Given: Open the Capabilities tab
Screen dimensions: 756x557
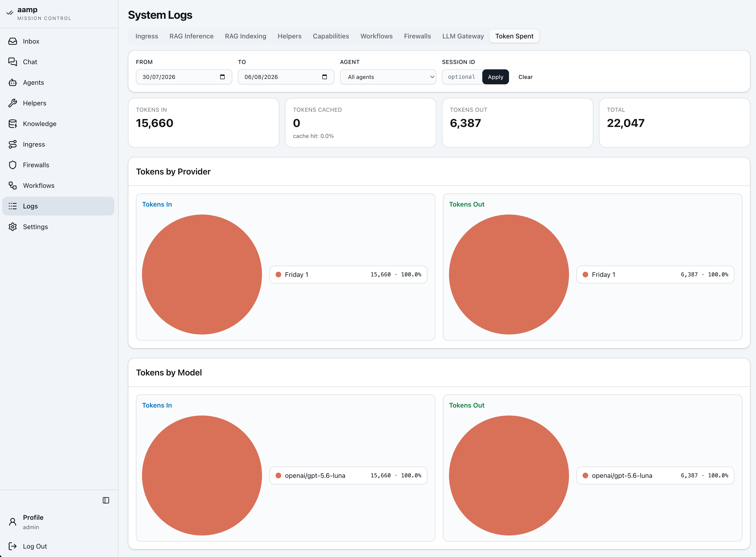Looking at the screenshot, I should pyautogui.click(x=331, y=36).
